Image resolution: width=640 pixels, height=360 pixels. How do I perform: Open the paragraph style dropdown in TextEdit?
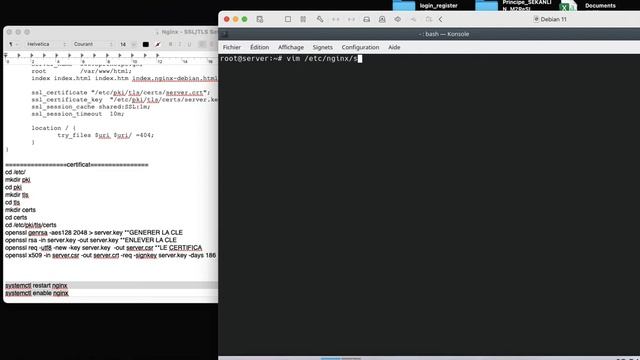point(13,44)
